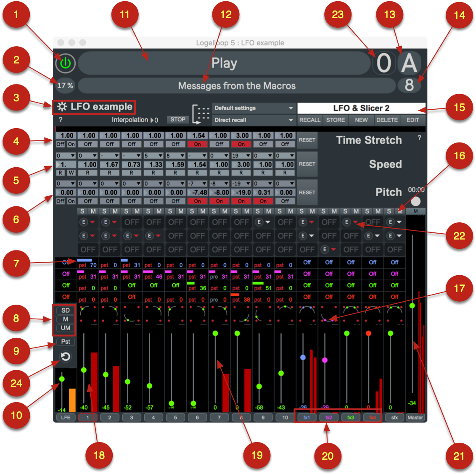The image size is (476, 474).
Task: Click the LFO & Slicer 2 preset name field
Action: [x=361, y=108]
